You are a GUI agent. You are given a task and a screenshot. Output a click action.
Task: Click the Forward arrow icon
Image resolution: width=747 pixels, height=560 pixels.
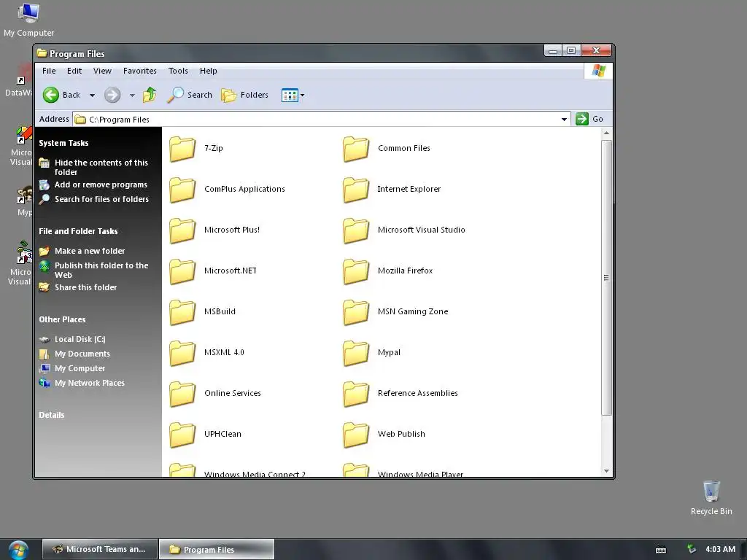(112, 95)
